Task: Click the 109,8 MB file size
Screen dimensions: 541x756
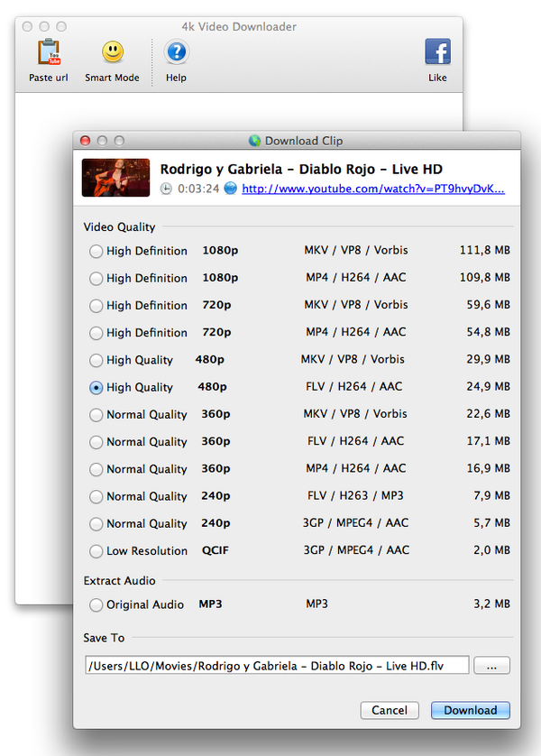Action: point(484,277)
